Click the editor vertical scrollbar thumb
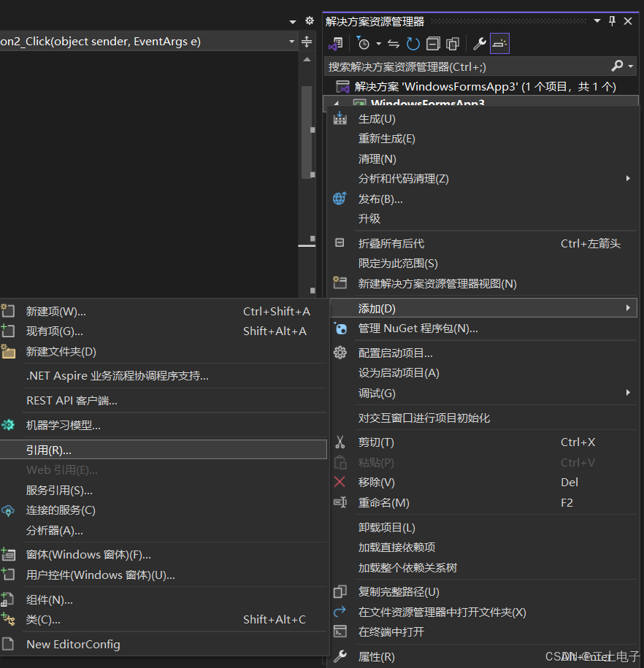 [307, 131]
